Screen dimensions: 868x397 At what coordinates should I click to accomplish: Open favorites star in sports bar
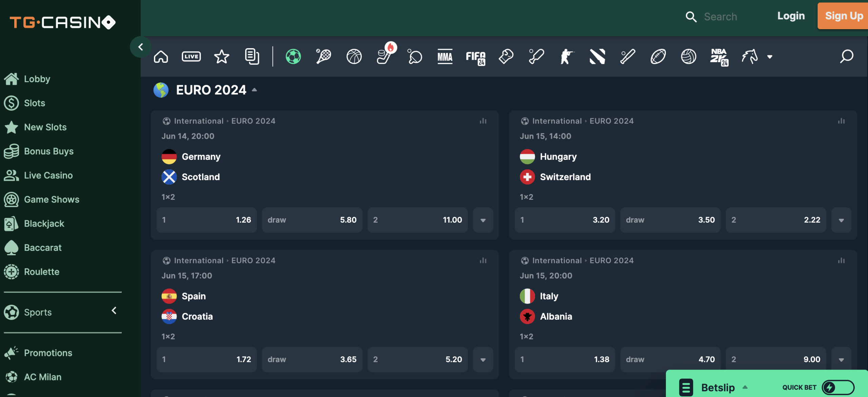pos(222,57)
